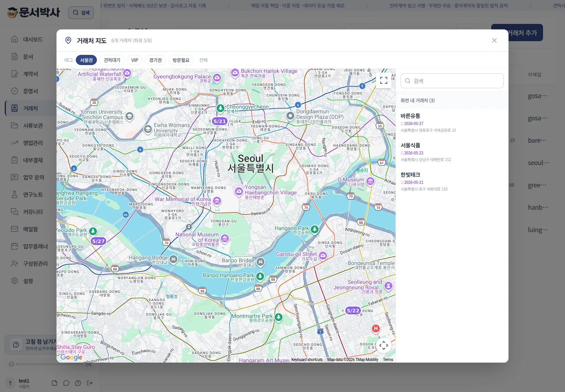Click the logout icon beside test1
The image size is (565, 392).
pyautogui.click(x=90, y=383)
